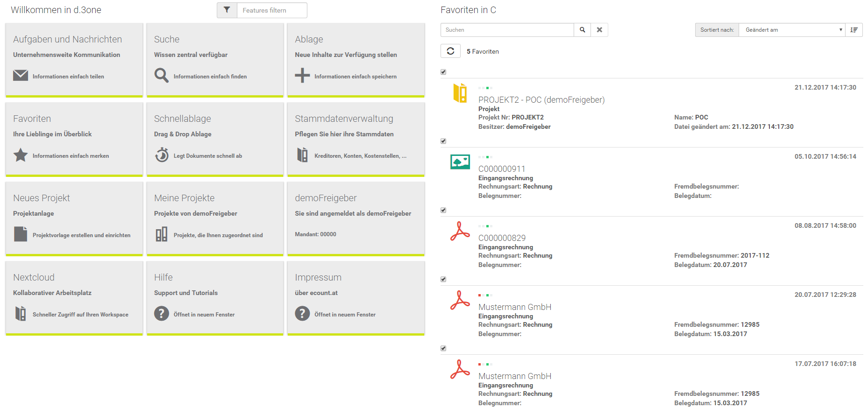868x415 pixels.
Task: Click the 'Mandant: 00000' text
Action: pos(315,234)
